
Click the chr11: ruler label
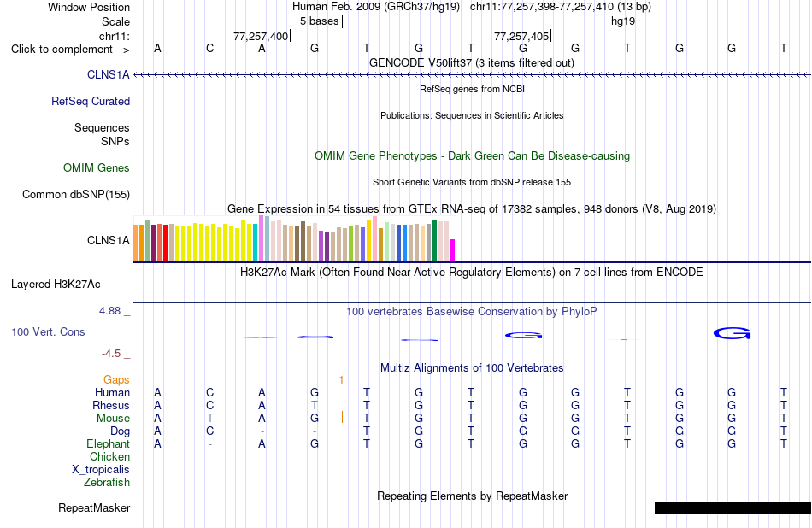pyautogui.click(x=115, y=36)
